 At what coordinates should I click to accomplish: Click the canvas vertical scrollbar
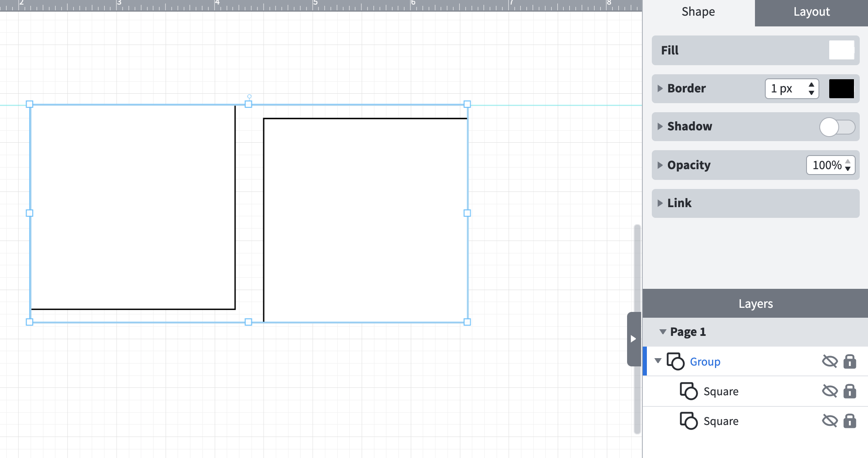click(637, 329)
